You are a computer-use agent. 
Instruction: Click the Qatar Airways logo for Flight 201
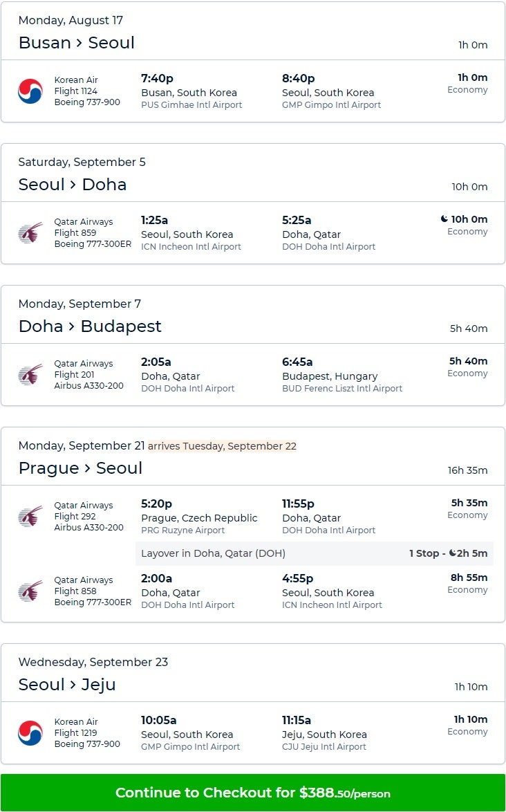[x=30, y=375]
